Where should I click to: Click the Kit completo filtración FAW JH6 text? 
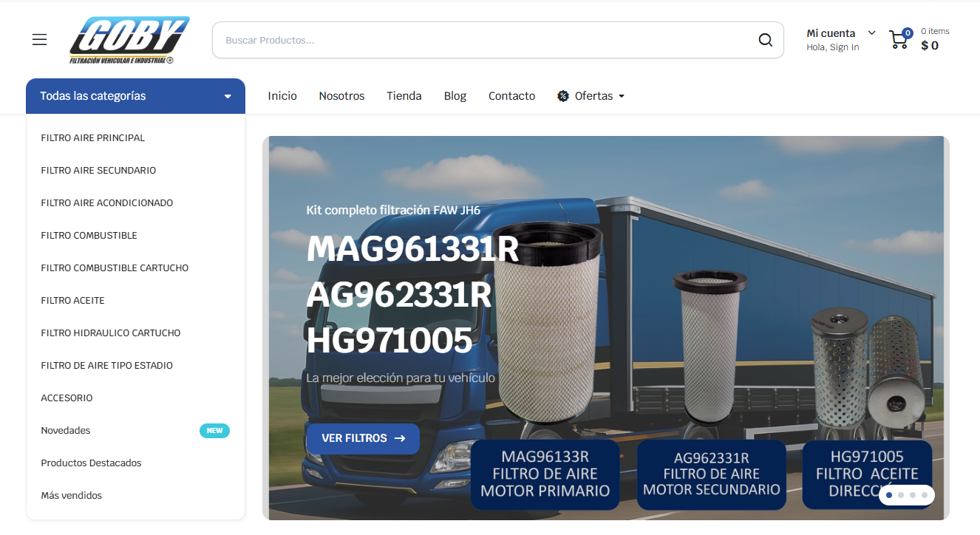tap(393, 211)
